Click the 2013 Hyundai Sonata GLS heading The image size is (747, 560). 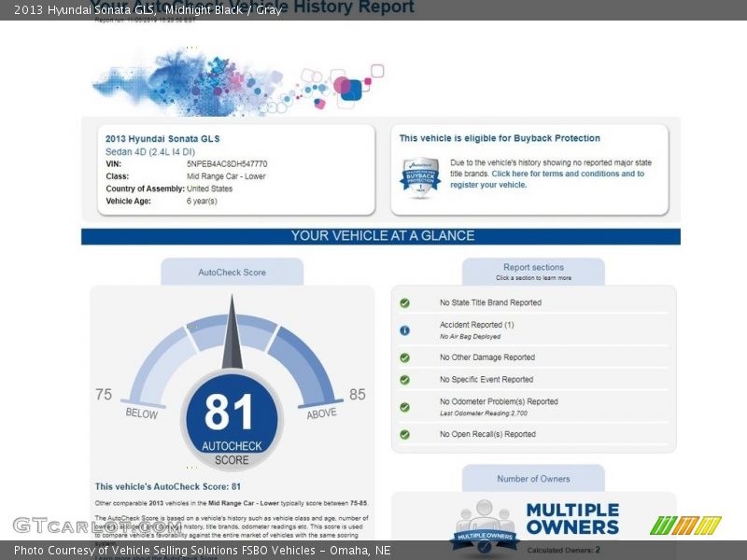162,138
